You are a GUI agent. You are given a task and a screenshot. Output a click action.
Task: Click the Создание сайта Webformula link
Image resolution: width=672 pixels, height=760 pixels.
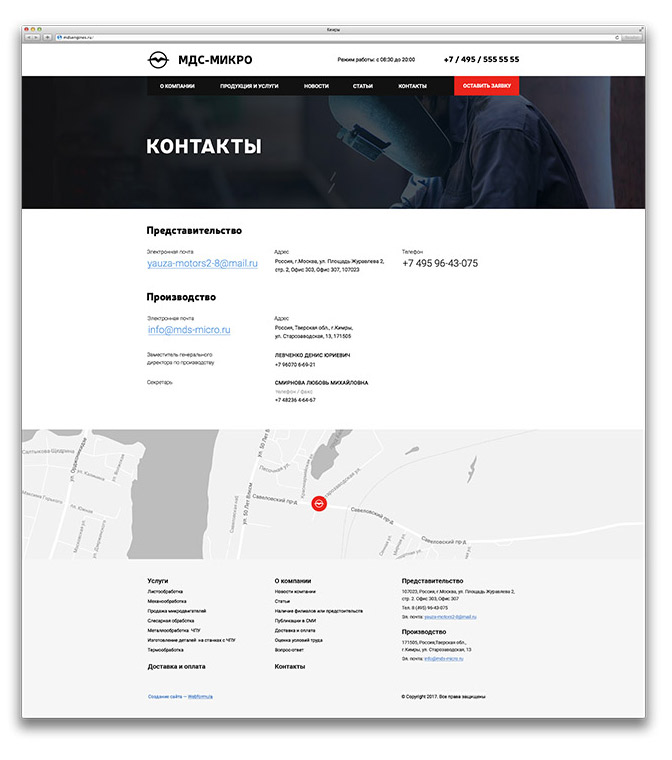coord(180,697)
